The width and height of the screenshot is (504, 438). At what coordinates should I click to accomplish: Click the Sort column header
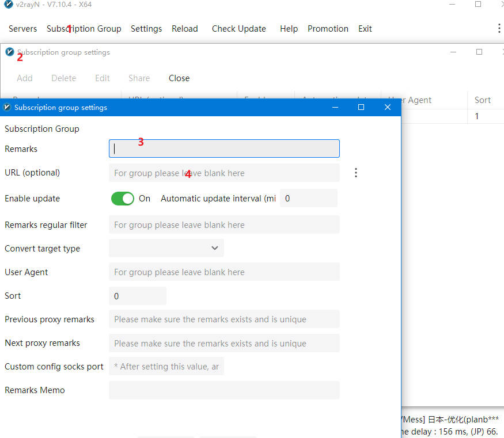point(482,100)
